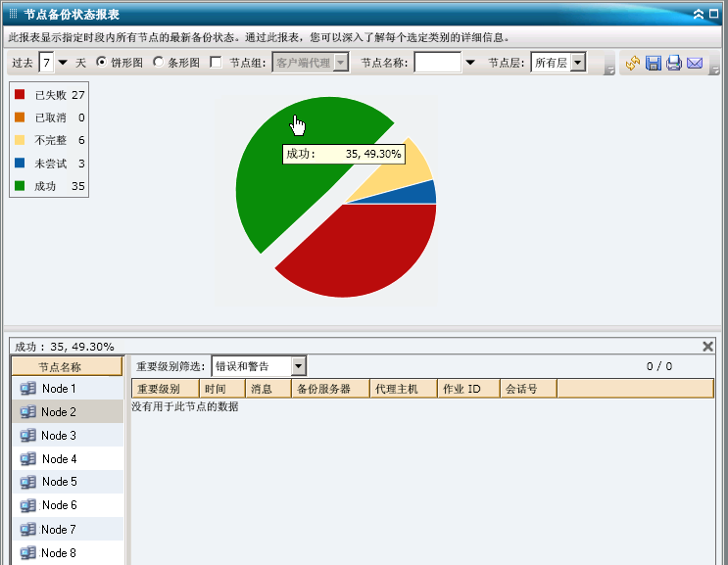Screen dimensions: 728x565
Task: Sort by the 会话号 column header
Action: (529, 389)
